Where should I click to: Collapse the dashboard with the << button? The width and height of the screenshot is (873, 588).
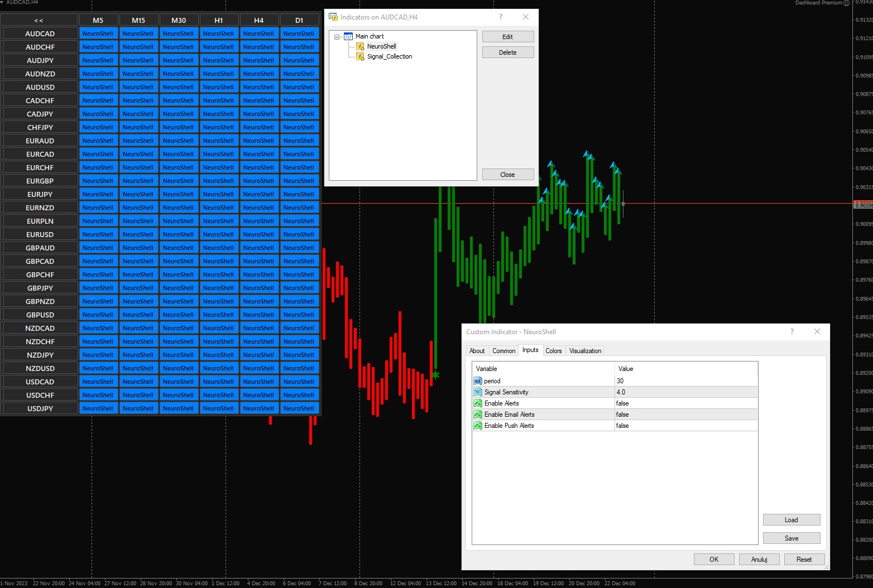(x=39, y=20)
